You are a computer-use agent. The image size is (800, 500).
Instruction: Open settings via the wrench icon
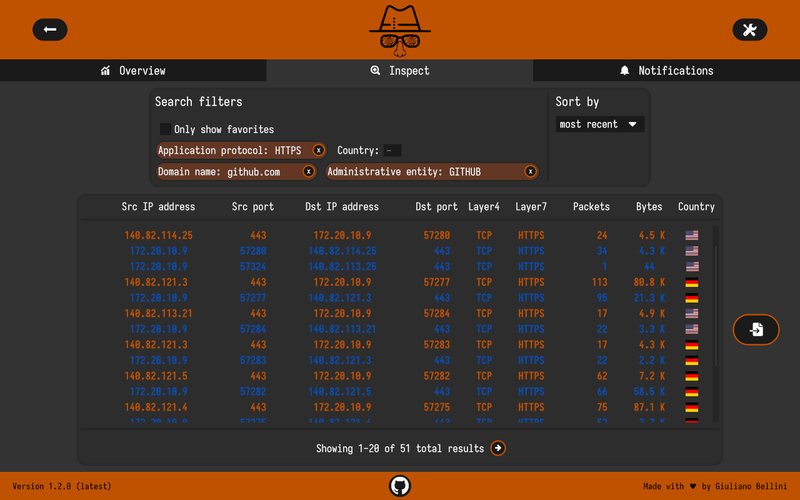(749, 29)
